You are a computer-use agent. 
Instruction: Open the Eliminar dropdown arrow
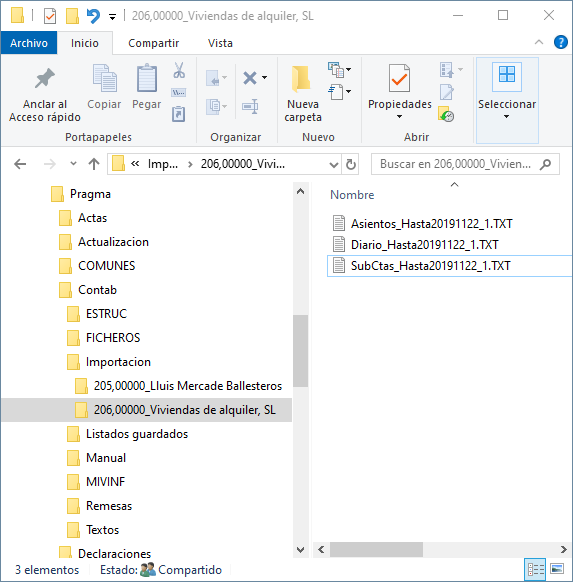coord(265,78)
